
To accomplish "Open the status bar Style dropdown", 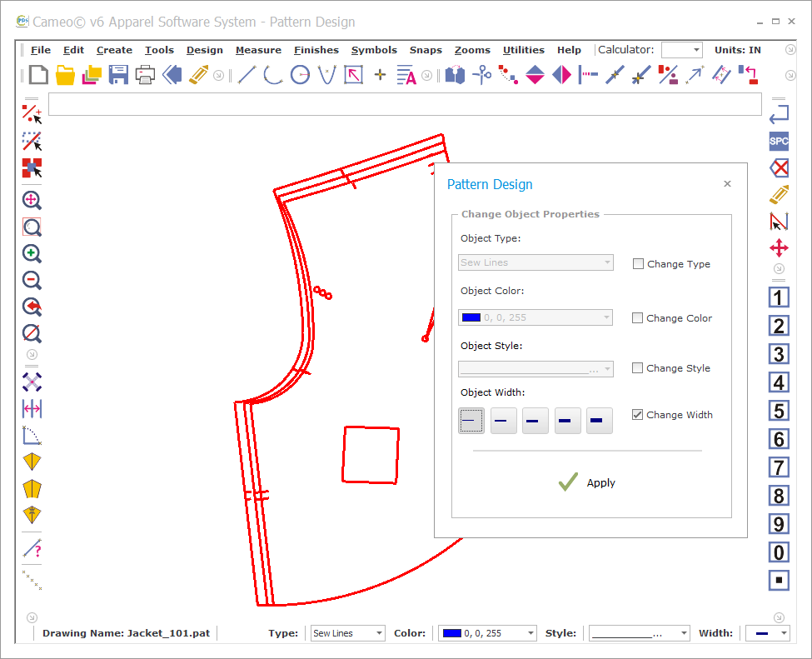I will pyautogui.click(x=639, y=633).
